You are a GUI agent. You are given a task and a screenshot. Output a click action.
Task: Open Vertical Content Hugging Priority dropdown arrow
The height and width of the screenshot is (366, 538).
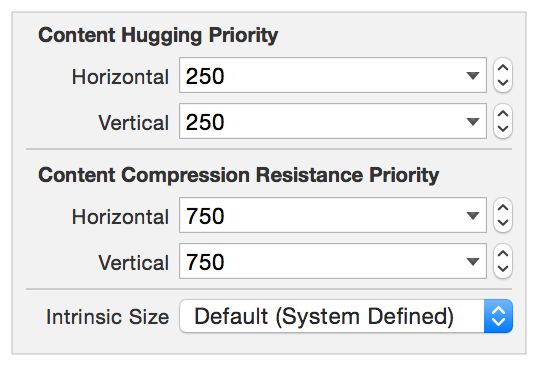(x=473, y=121)
